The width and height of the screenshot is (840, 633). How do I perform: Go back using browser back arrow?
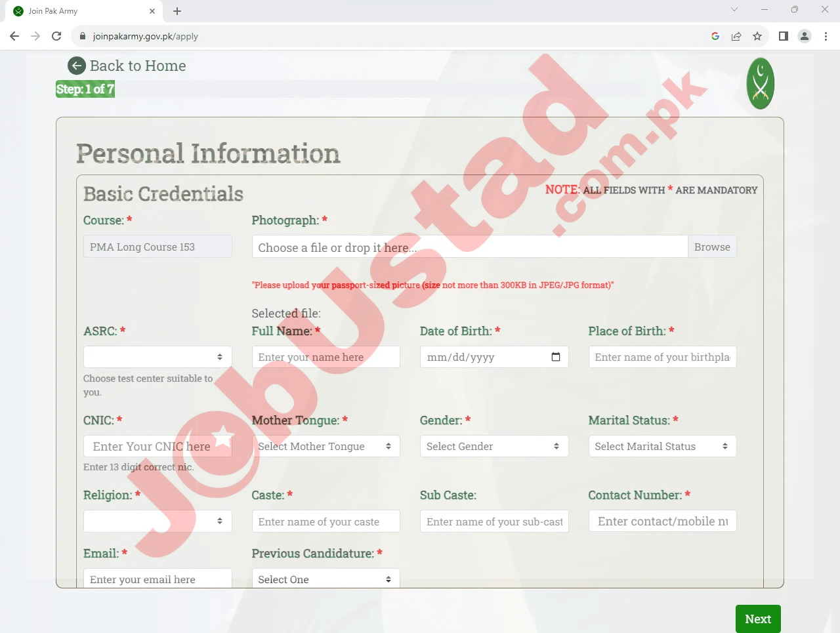tap(14, 36)
